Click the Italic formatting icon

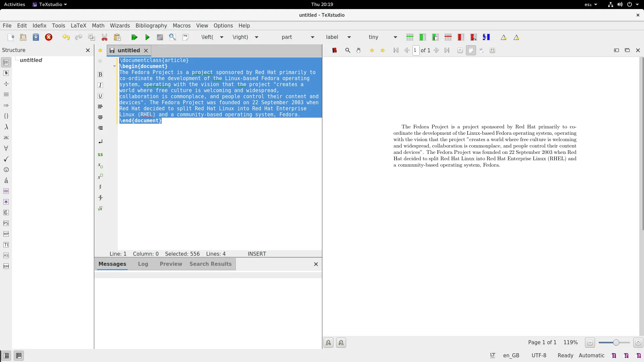100,85
